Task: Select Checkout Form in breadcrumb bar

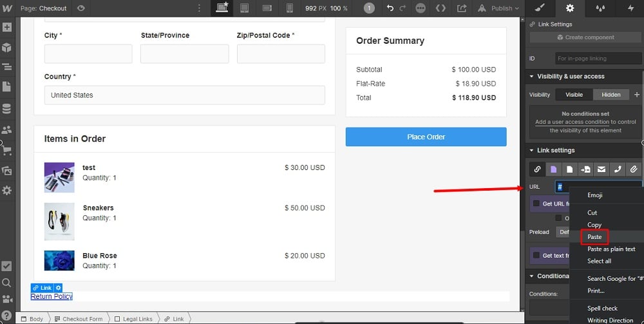Action: [x=79, y=319]
